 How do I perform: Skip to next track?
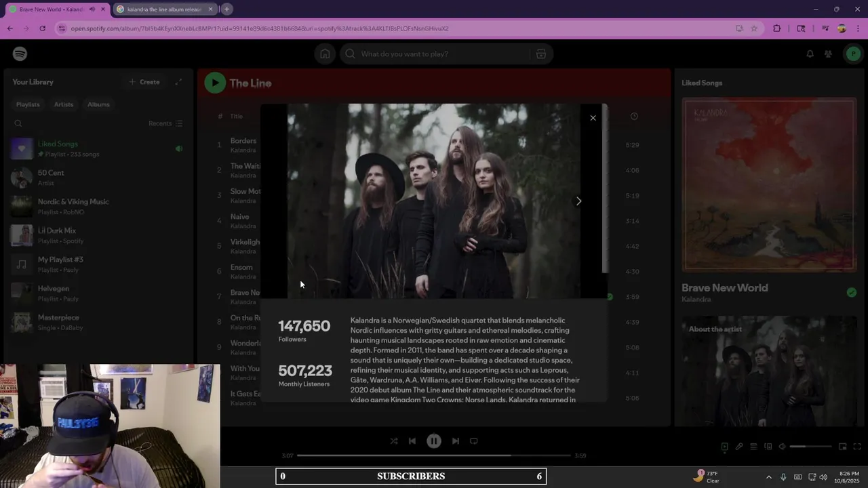[456, 441]
